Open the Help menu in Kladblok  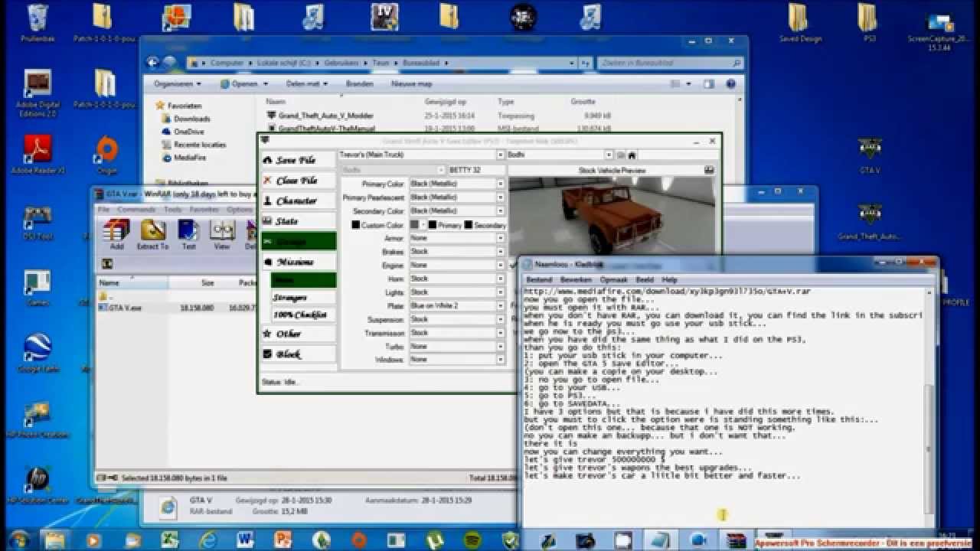click(x=670, y=280)
